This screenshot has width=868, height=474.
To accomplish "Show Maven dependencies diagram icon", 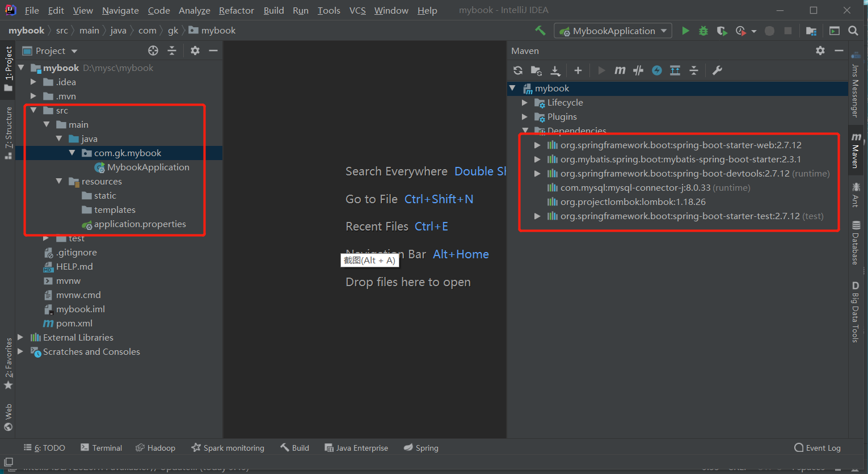I will [x=675, y=70].
